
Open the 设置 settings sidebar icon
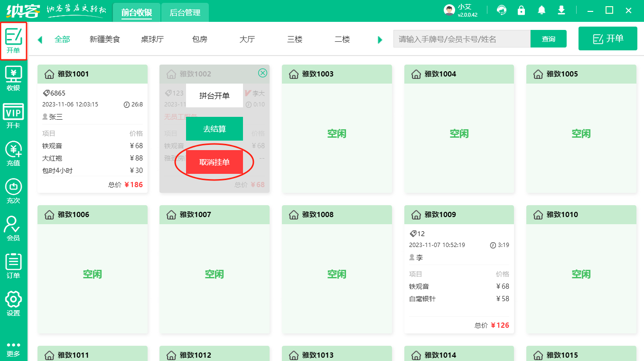(14, 304)
